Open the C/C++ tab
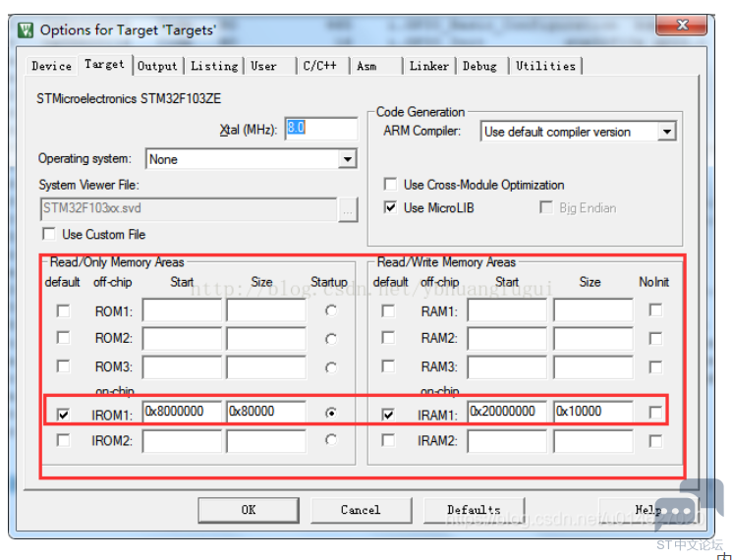Viewport: 732px width, 560px height. 323,66
